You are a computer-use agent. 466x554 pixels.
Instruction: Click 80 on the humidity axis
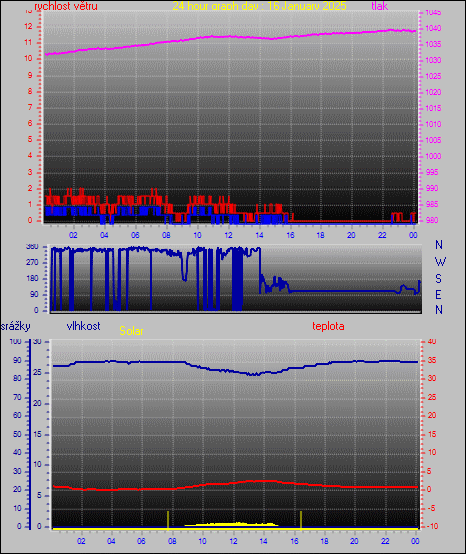pos(17,378)
